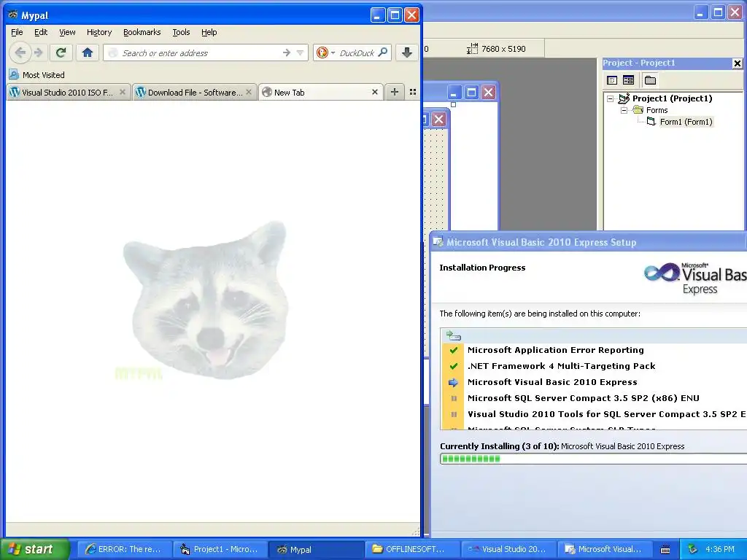Image resolution: width=747 pixels, height=560 pixels.
Task: Go forward using Mypal forward arrow
Action: (x=39, y=52)
